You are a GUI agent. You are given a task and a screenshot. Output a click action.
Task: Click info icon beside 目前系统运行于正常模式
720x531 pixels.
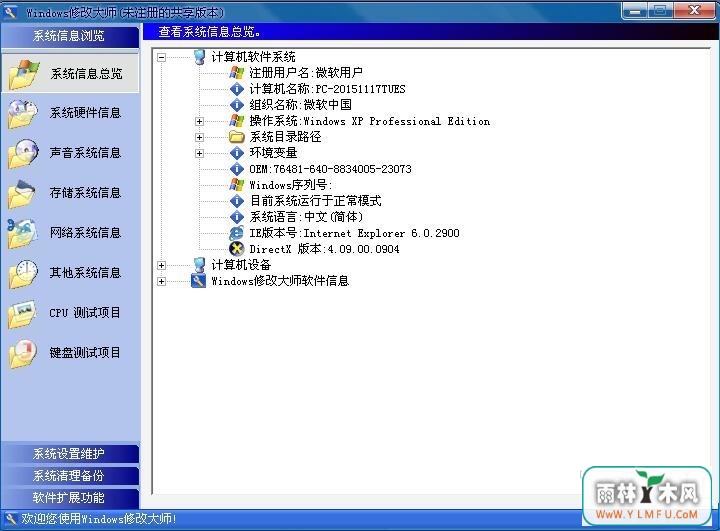236,201
